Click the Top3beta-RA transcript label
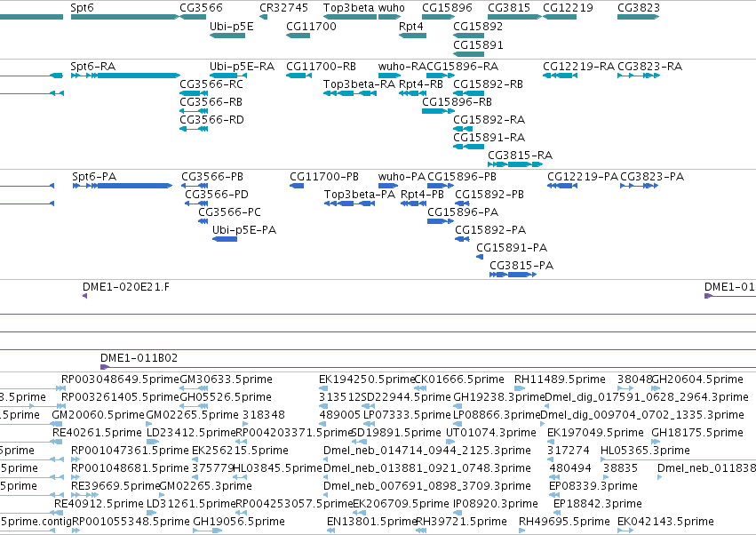Screen dimensions: 756x535 click(x=359, y=84)
